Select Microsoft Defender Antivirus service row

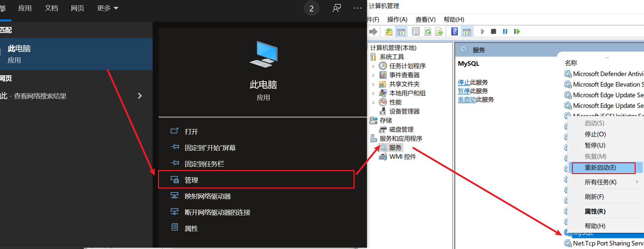click(x=604, y=74)
